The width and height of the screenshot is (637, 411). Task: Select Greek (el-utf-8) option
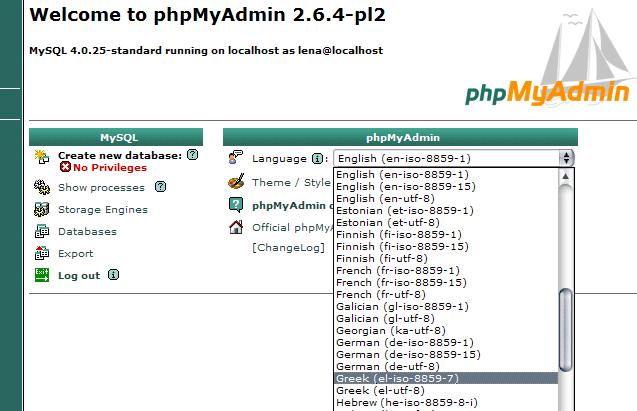click(446, 390)
